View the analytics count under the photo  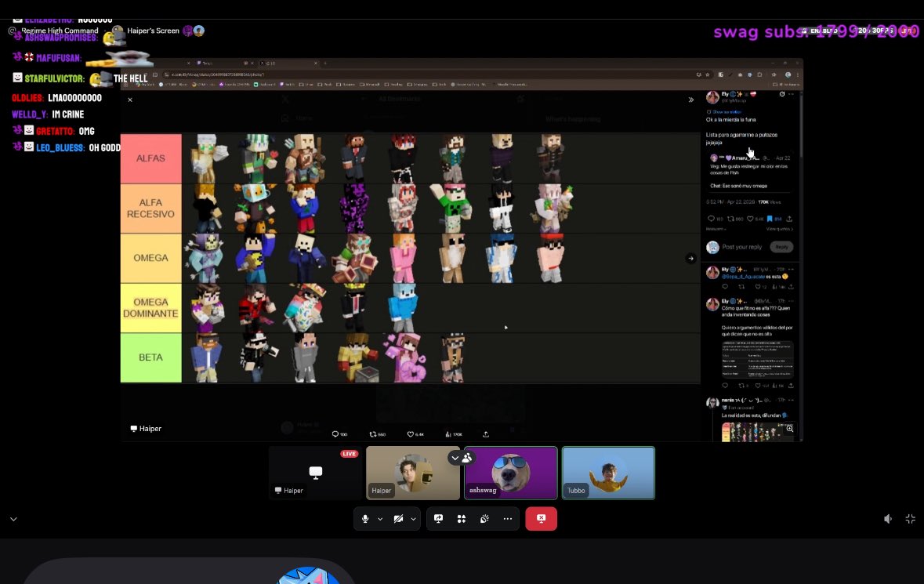tap(453, 434)
